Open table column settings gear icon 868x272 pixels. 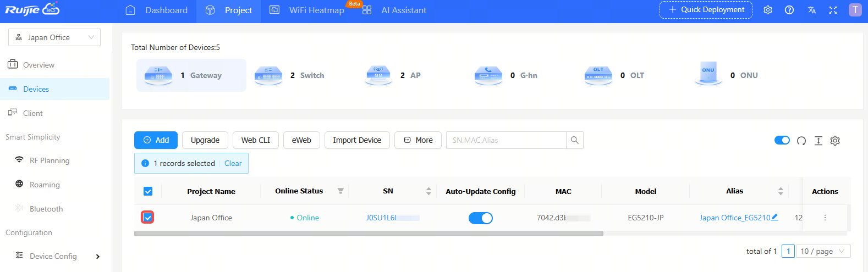[835, 141]
